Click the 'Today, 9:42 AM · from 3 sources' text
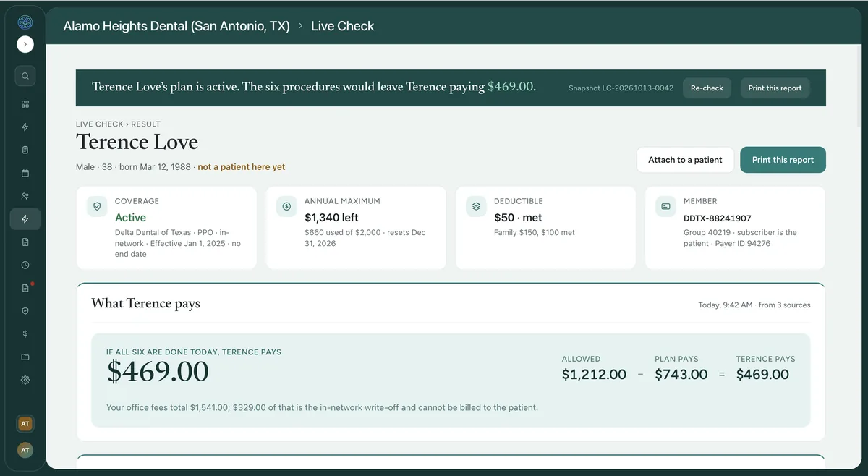The width and height of the screenshot is (868, 476). click(754, 305)
